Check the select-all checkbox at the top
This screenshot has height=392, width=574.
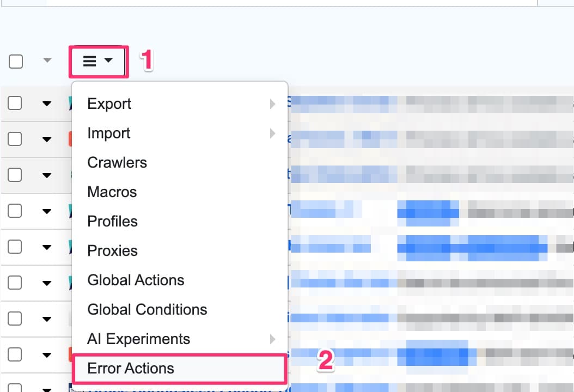(x=15, y=62)
